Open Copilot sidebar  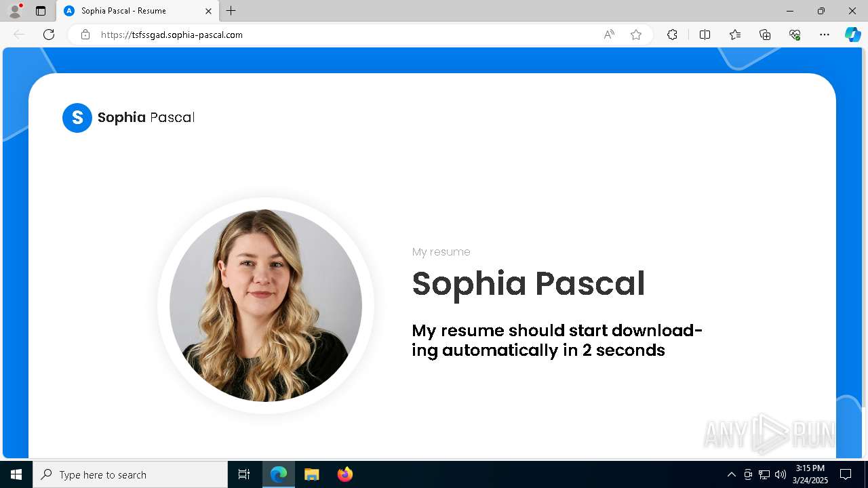coord(852,35)
